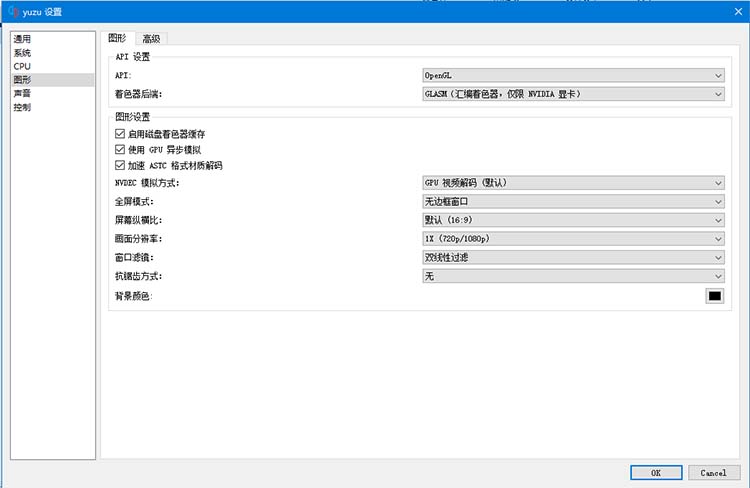Select the 图形 tab
The image size is (750, 488).
point(116,38)
